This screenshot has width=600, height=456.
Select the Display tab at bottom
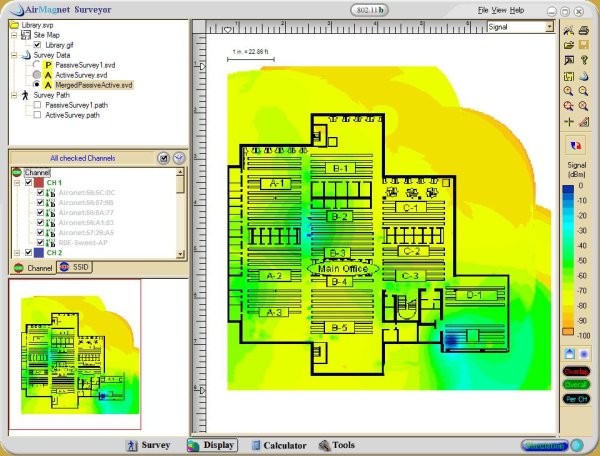(212, 445)
